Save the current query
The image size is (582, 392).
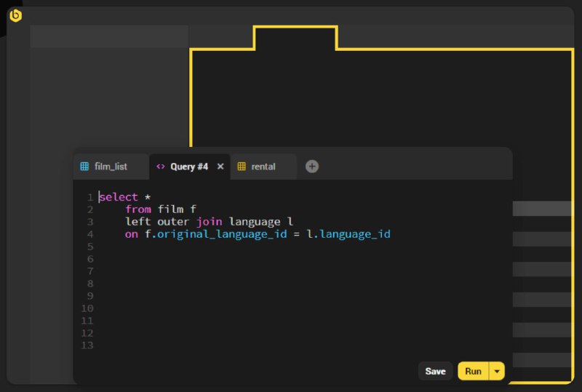click(435, 371)
